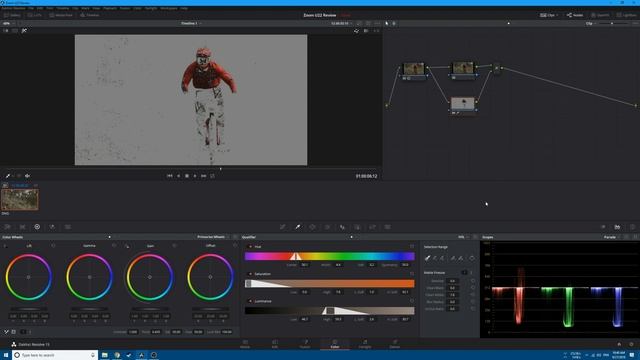Click the split screen viewer icon
Image resolution: width=640 pixels, height=360 pixels.
pyautogui.click(x=15, y=31)
